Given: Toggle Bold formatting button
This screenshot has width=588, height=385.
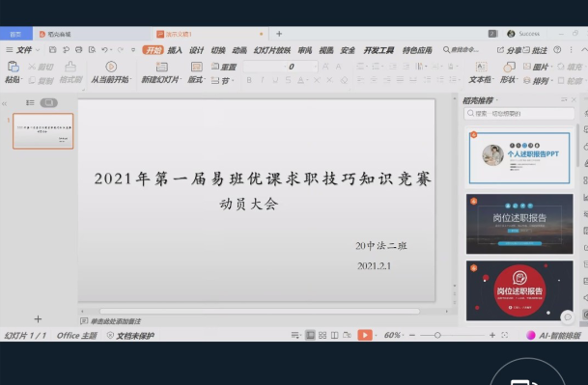Looking at the screenshot, I should [249, 80].
